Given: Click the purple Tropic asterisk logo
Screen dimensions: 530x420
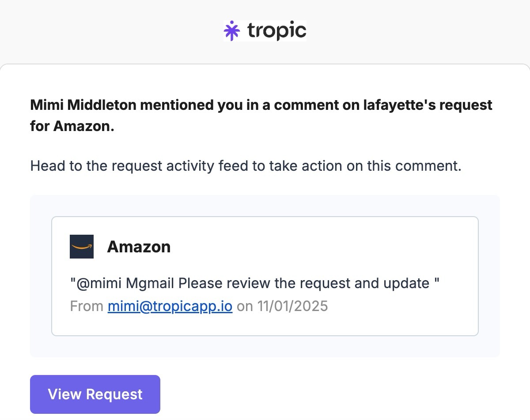Looking at the screenshot, I should click(x=232, y=30).
